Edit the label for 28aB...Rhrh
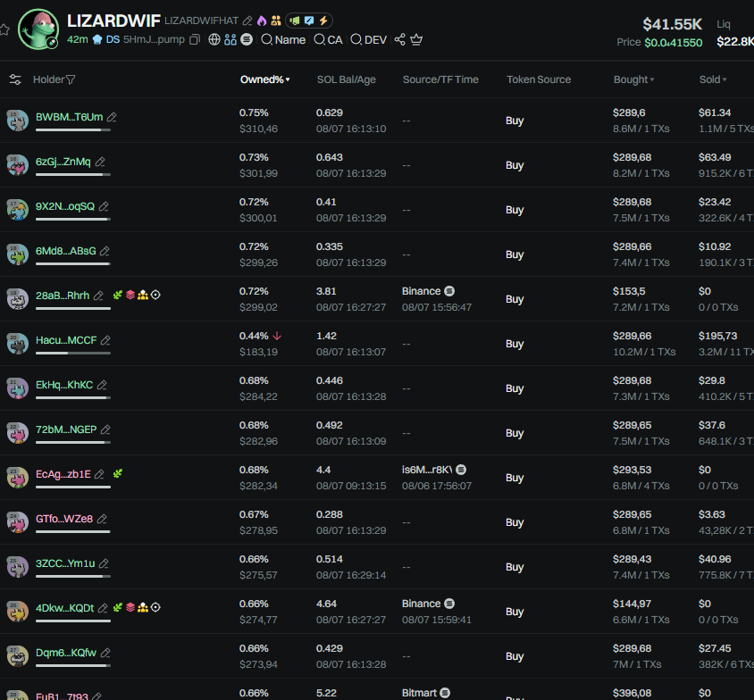 coord(98,296)
